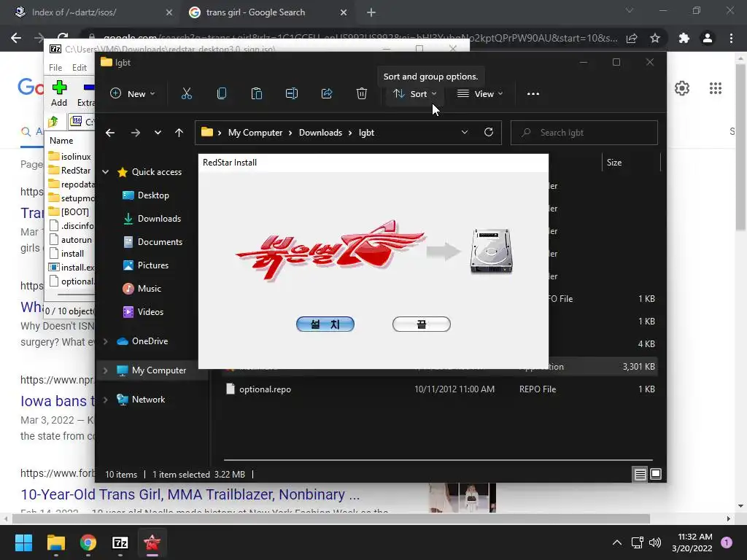Click the Rename icon in Explorer toolbar

click(292, 94)
